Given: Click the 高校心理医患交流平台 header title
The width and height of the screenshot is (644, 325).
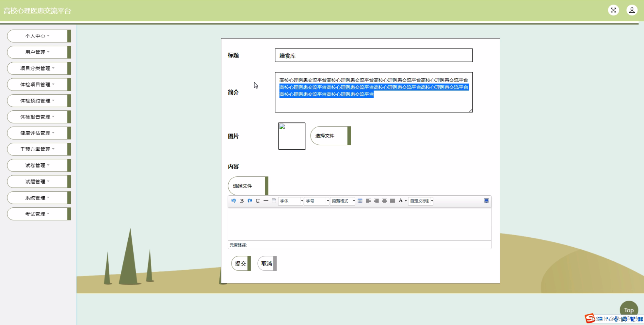Looking at the screenshot, I should pos(37,11).
